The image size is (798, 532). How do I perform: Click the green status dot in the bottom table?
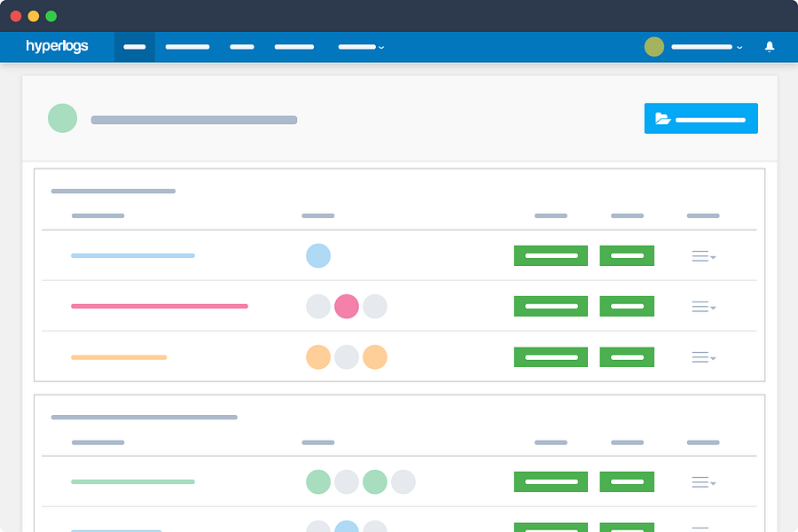coord(318,481)
